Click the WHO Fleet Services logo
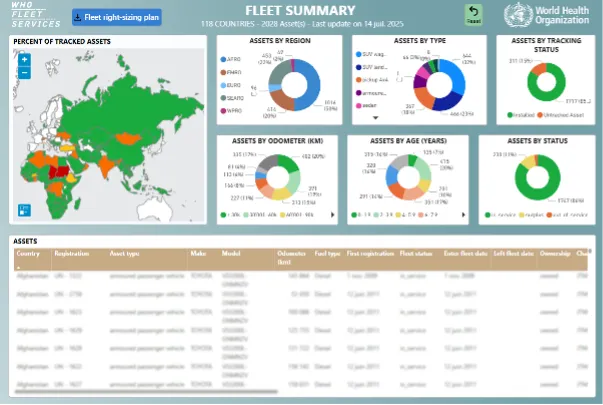 (36, 15)
